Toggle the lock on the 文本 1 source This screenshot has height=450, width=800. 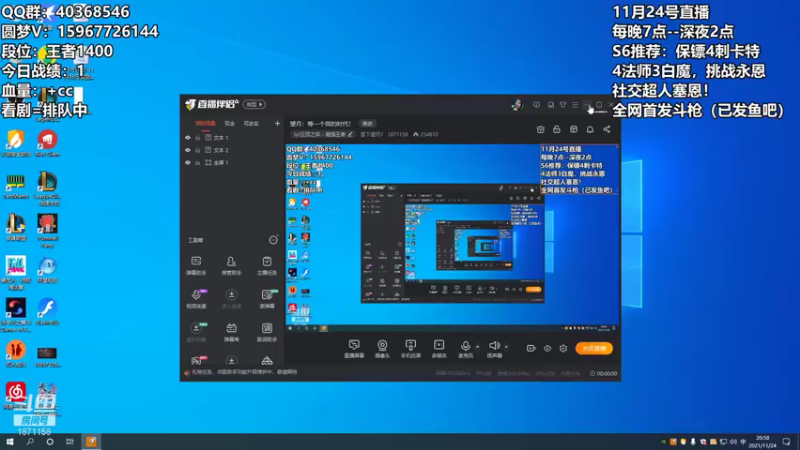pyautogui.click(x=198, y=138)
